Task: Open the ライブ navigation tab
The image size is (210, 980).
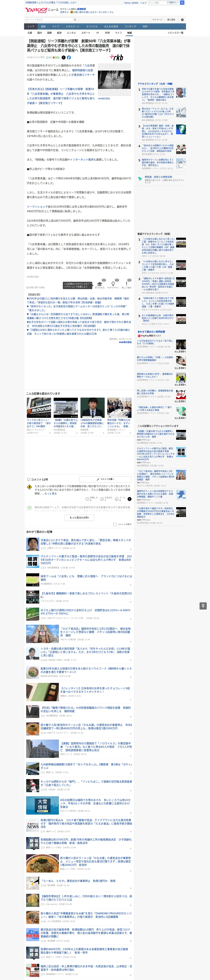Action: (56, 27)
